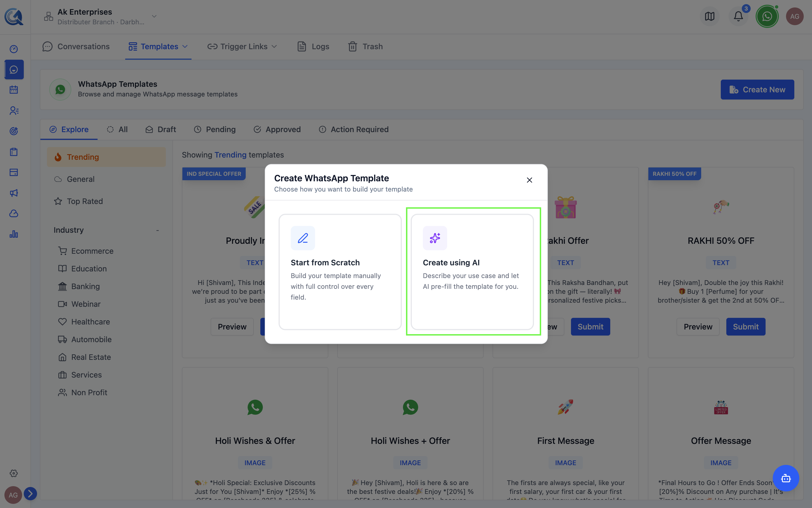812x508 pixels.
Task: Go to the Logs tab
Action: point(313,46)
